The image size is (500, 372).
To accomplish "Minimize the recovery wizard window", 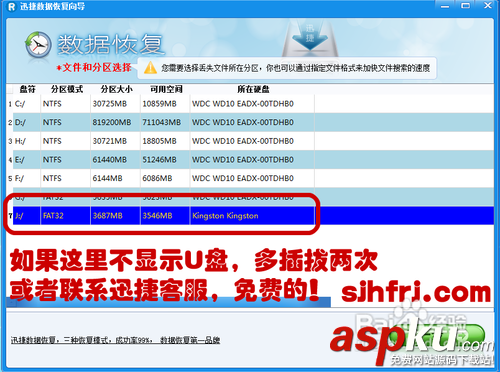I will [x=445, y=6].
